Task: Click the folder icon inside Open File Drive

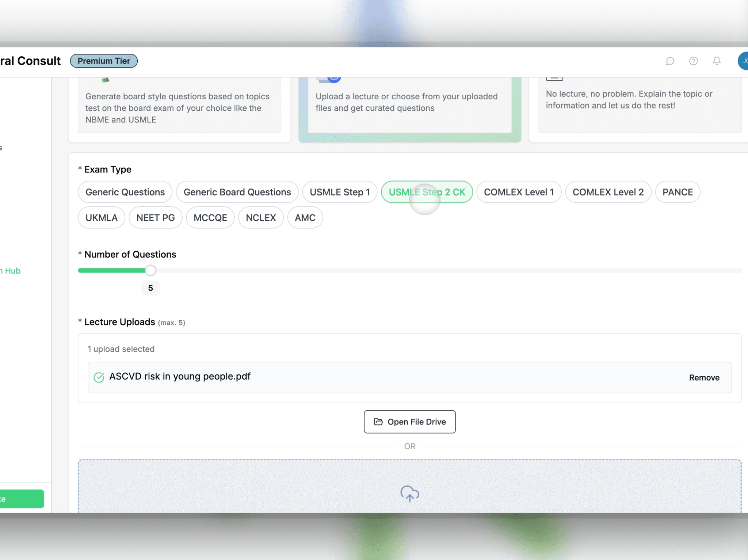Action: 378,422
